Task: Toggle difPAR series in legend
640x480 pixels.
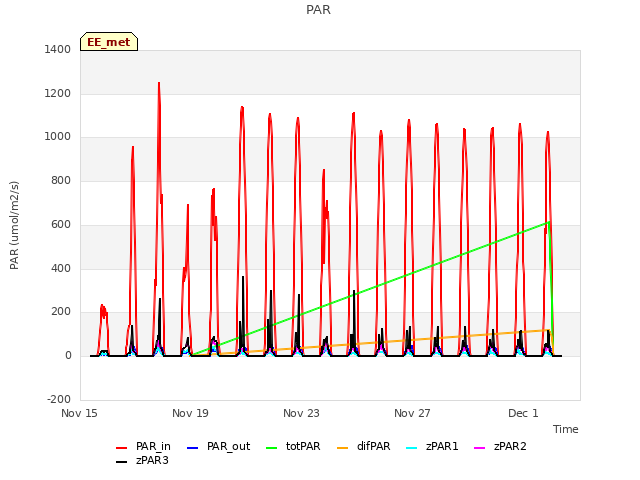Action: click(364, 447)
